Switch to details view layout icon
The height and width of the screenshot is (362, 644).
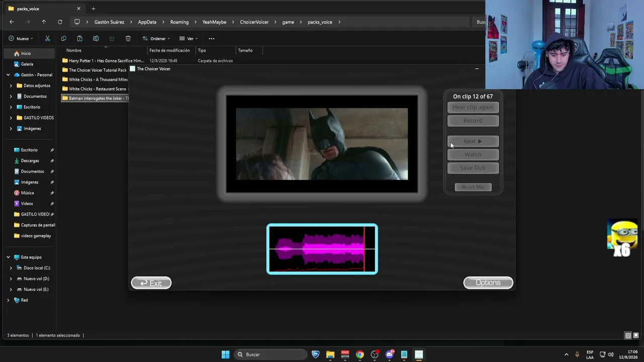click(x=628, y=335)
